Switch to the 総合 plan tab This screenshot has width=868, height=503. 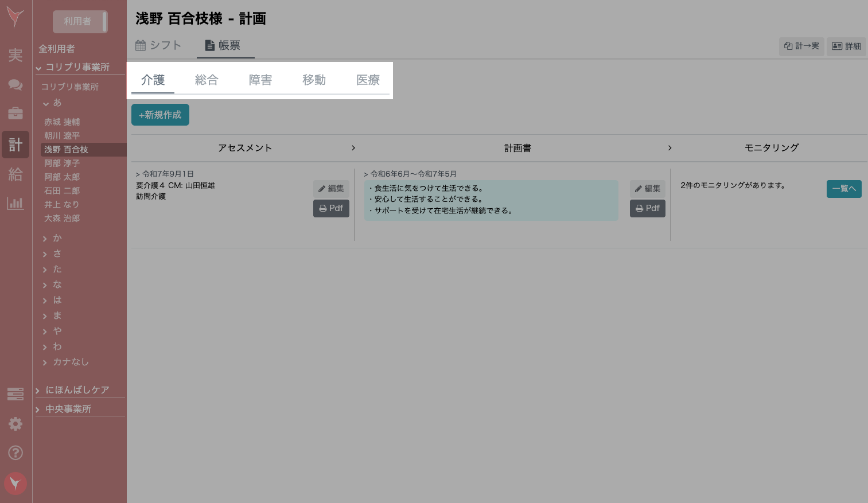[x=207, y=80]
